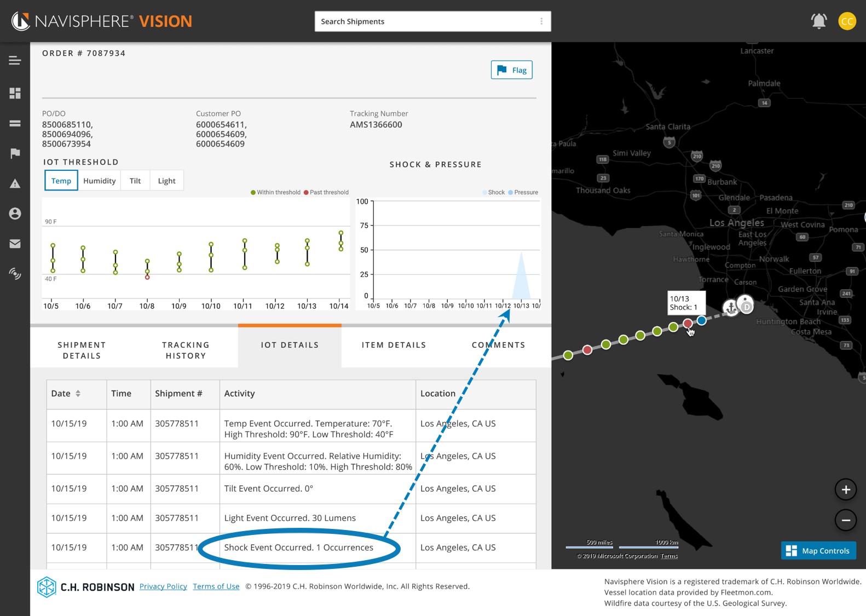Open the hamburger menu in sidebar
The height and width of the screenshot is (616, 866).
(x=15, y=61)
